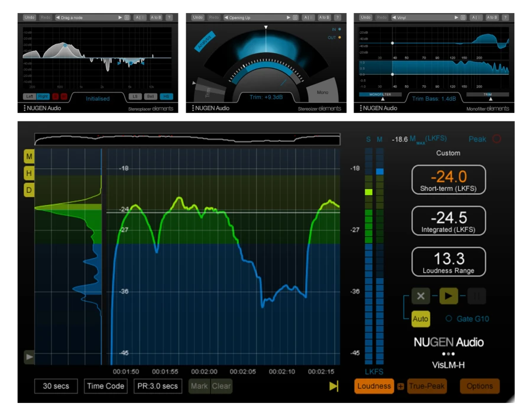This screenshot has height=416, width=532.
Task: Click the Mark button
Action: [199, 386]
